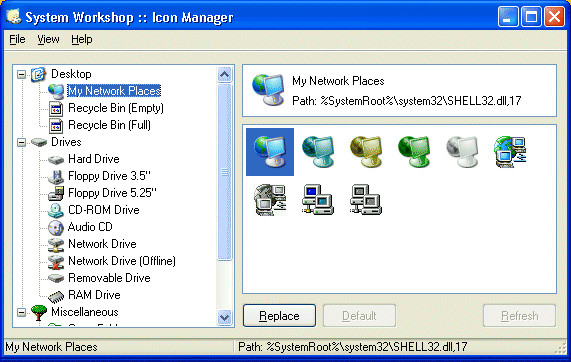Screen dimensions: 571x362
Task: Select the Audio CD label
Action: click(x=90, y=227)
